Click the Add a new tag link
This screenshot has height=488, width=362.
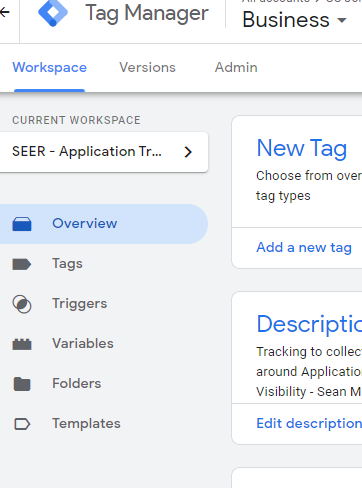304,248
